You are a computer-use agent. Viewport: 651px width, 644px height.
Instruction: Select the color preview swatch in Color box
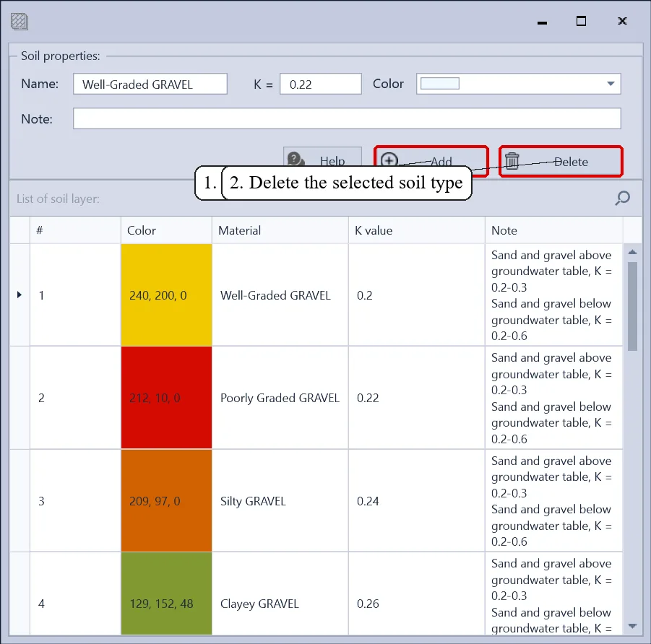[x=440, y=84]
